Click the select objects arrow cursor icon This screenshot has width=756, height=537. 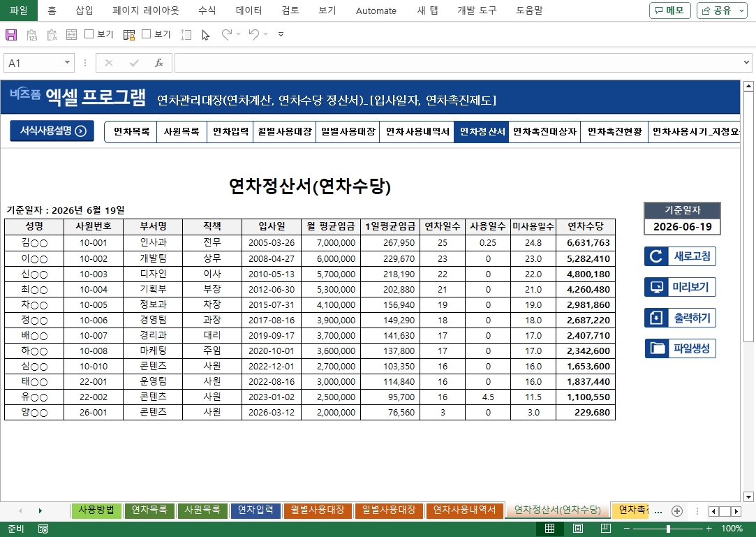click(205, 34)
